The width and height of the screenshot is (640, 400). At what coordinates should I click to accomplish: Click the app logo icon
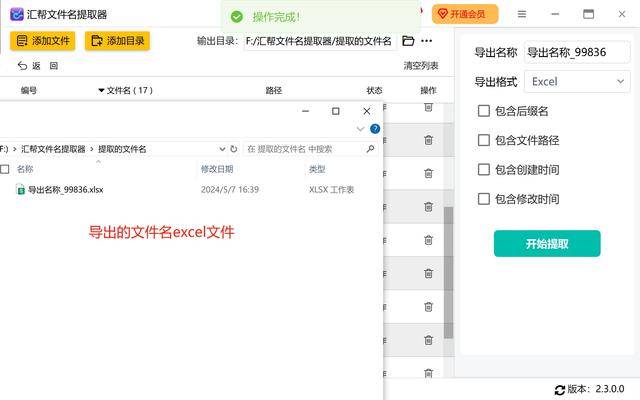coord(16,14)
